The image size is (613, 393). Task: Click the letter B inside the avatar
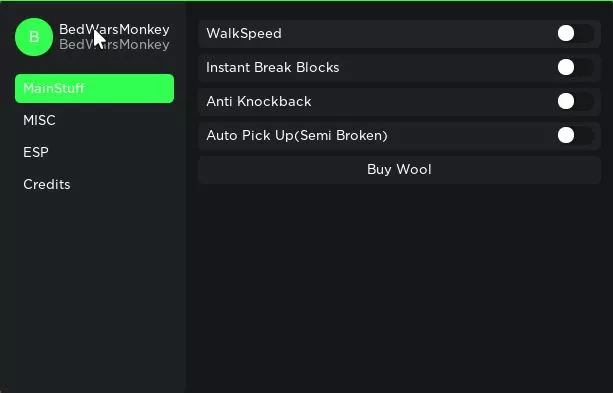point(34,37)
